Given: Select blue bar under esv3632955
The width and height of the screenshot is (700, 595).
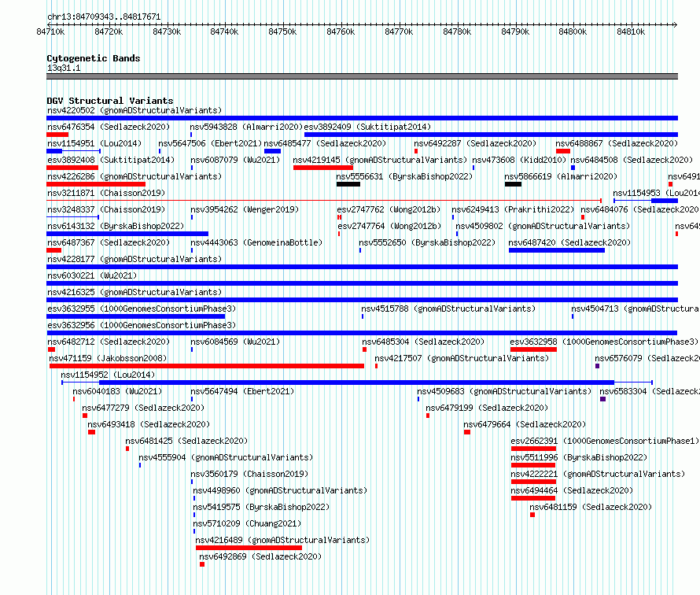Looking at the screenshot, I should (136, 316).
